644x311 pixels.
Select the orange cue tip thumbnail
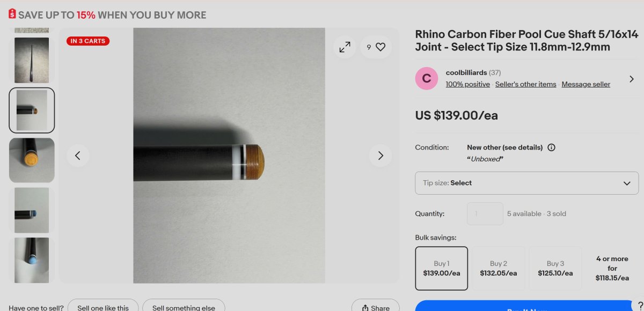(x=32, y=160)
